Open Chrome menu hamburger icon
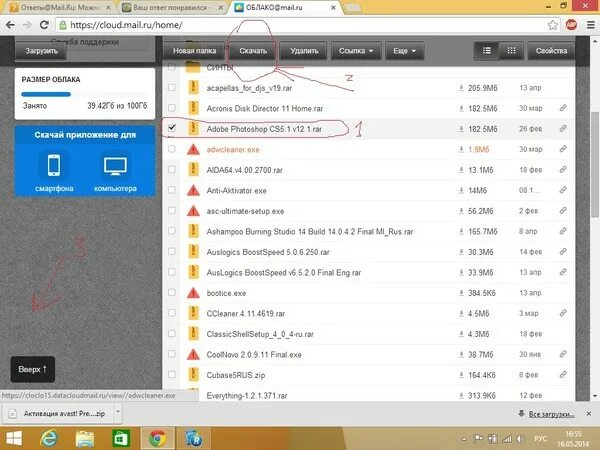This screenshot has width=600, height=450. (x=591, y=25)
